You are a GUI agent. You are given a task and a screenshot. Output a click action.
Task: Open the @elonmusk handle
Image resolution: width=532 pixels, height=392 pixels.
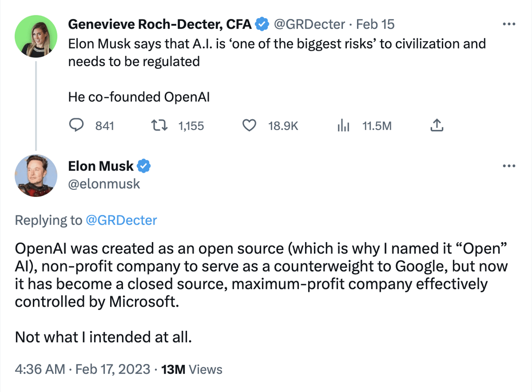tap(104, 184)
